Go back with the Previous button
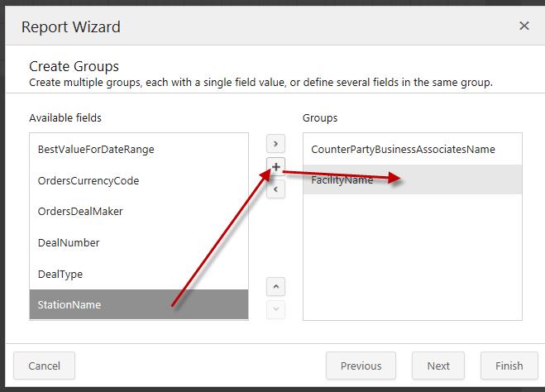The height and width of the screenshot is (392, 545). 361,366
